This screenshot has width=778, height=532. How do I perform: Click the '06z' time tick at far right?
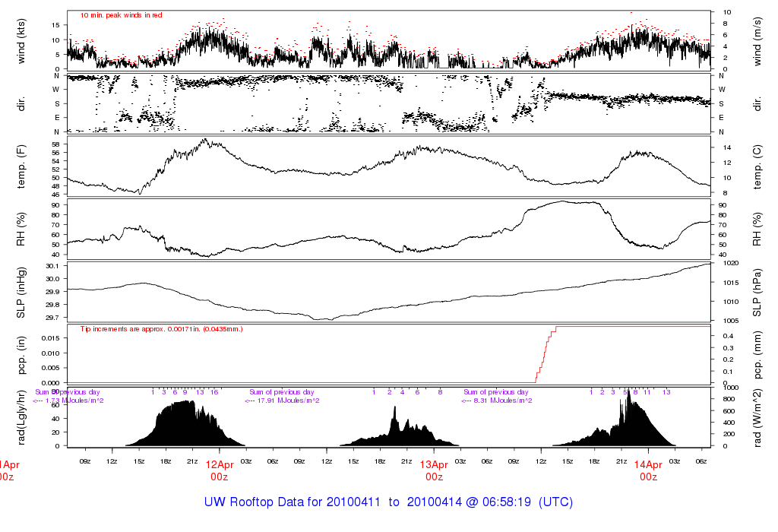point(701,461)
